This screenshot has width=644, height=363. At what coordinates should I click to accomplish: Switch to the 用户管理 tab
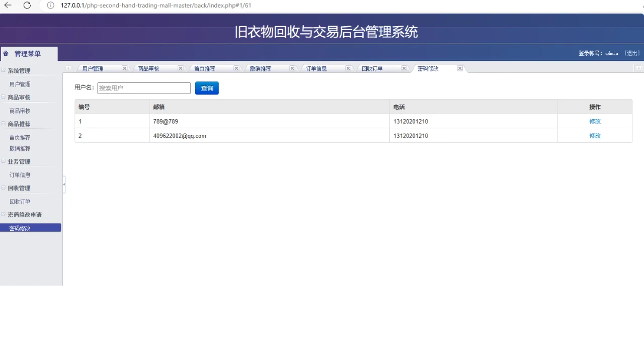[x=93, y=68]
